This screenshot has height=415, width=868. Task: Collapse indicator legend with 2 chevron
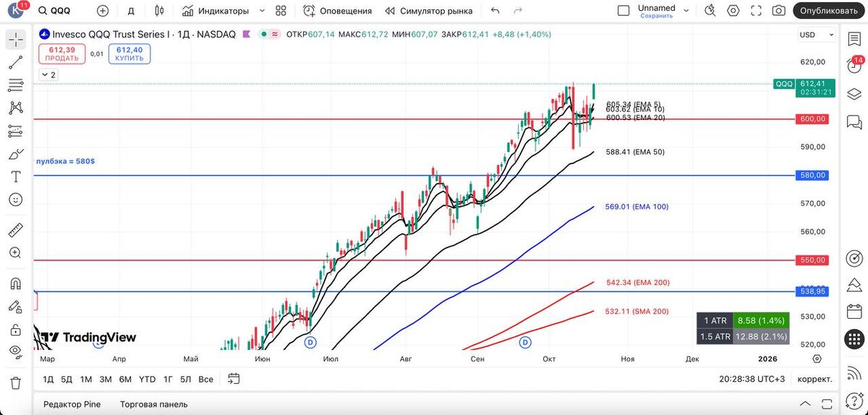pos(48,74)
